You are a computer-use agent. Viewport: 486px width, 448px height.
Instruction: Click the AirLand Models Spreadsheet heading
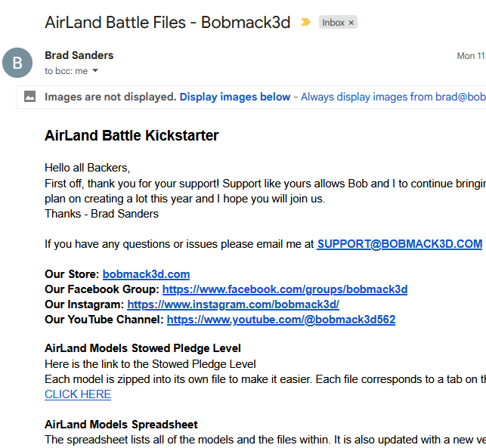click(121, 425)
